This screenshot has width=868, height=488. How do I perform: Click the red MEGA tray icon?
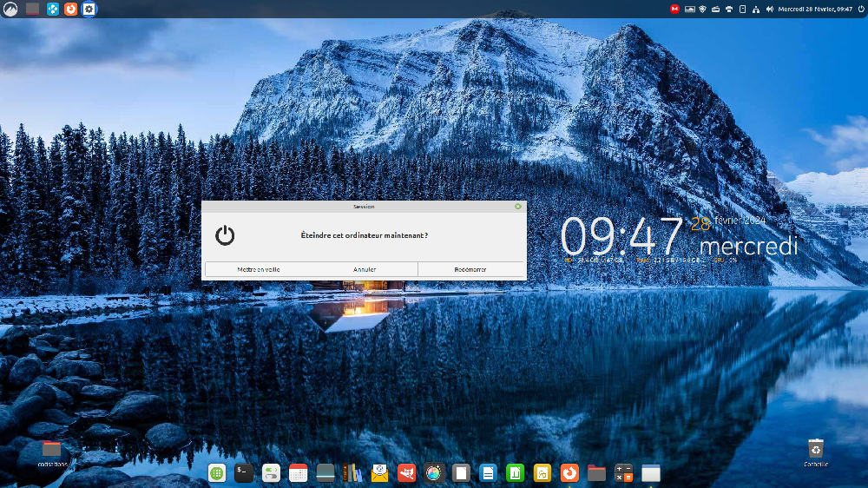(x=674, y=9)
